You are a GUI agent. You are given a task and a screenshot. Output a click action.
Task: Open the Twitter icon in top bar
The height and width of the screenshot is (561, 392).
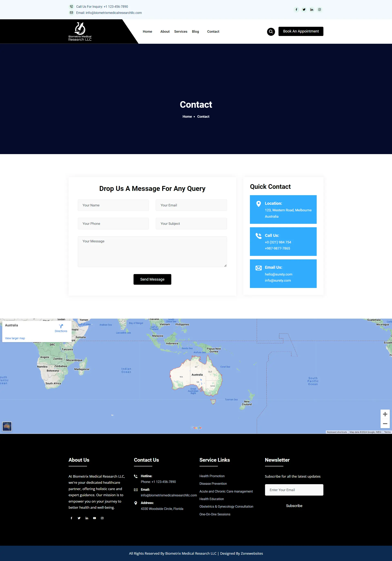click(x=304, y=10)
